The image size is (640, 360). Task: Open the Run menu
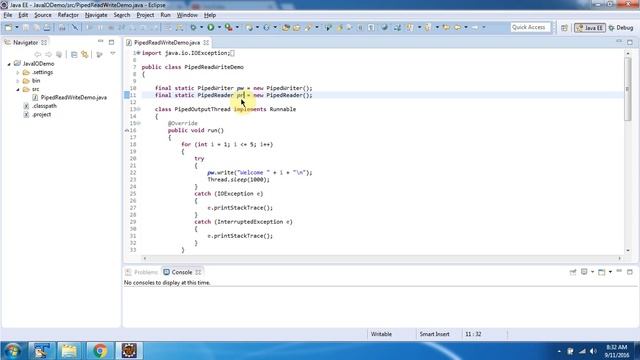[x=165, y=15]
